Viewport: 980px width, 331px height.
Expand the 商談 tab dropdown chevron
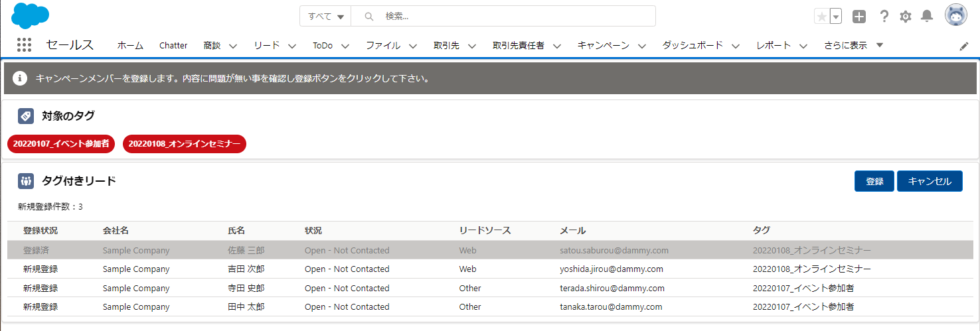point(233,46)
